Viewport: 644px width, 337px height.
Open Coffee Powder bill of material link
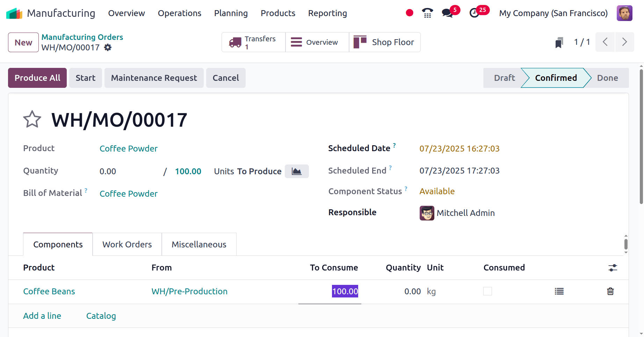coord(129,194)
